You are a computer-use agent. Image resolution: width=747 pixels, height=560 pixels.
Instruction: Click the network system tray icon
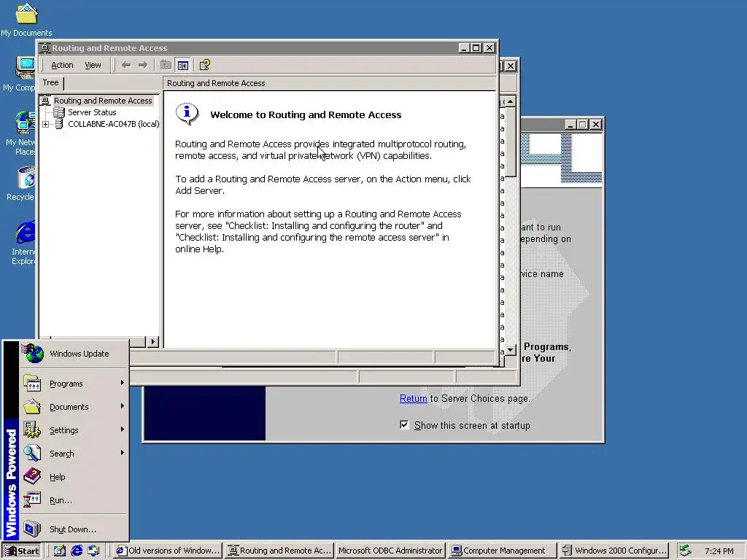(x=685, y=551)
